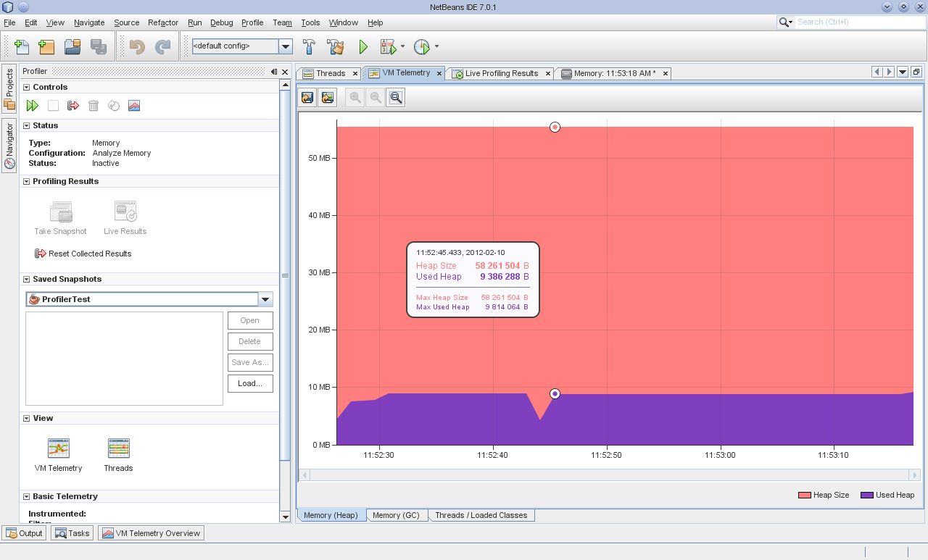
Task: Switch to Live Profiling Results tab
Action: click(x=501, y=73)
